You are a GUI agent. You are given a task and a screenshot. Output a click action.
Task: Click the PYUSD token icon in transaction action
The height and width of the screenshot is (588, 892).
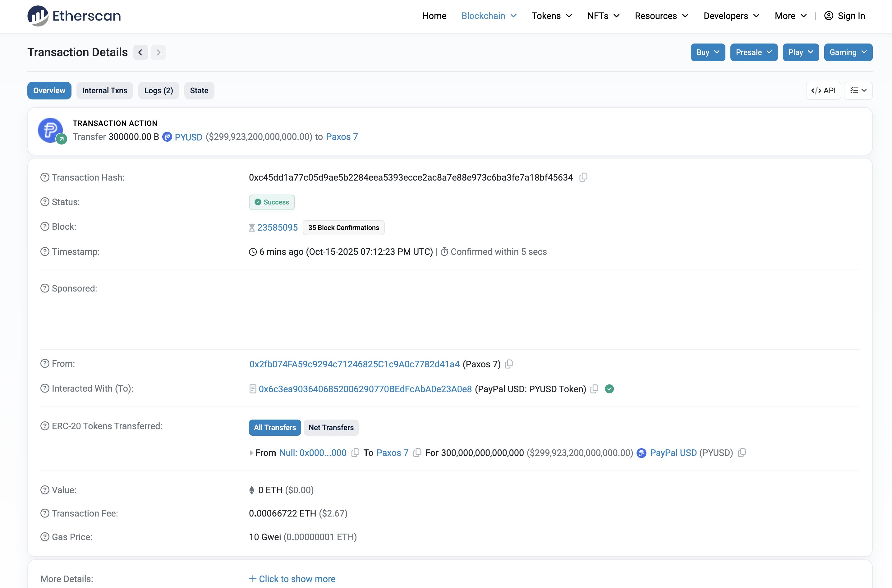167,137
